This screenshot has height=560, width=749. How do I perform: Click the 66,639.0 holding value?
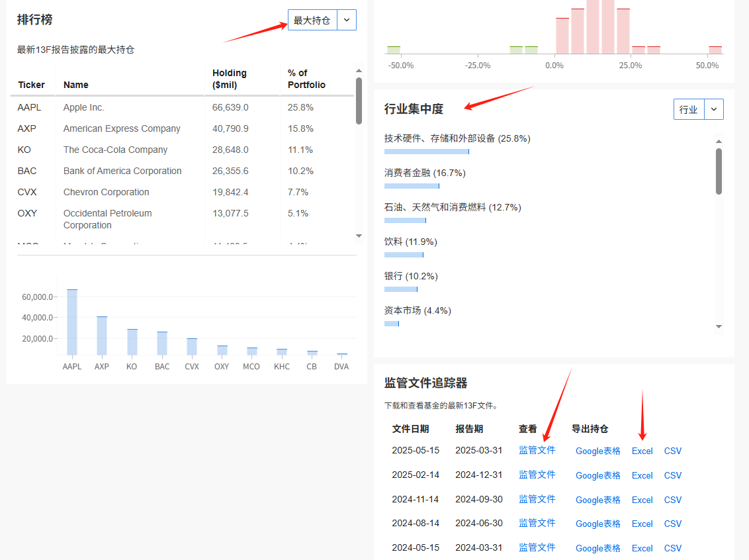click(x=230, y=107)
